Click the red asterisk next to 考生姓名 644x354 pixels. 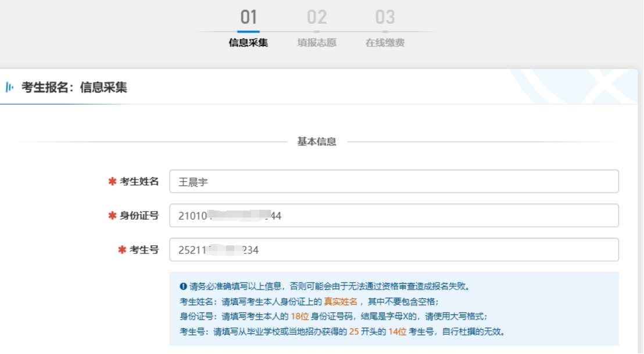[112, 181]
